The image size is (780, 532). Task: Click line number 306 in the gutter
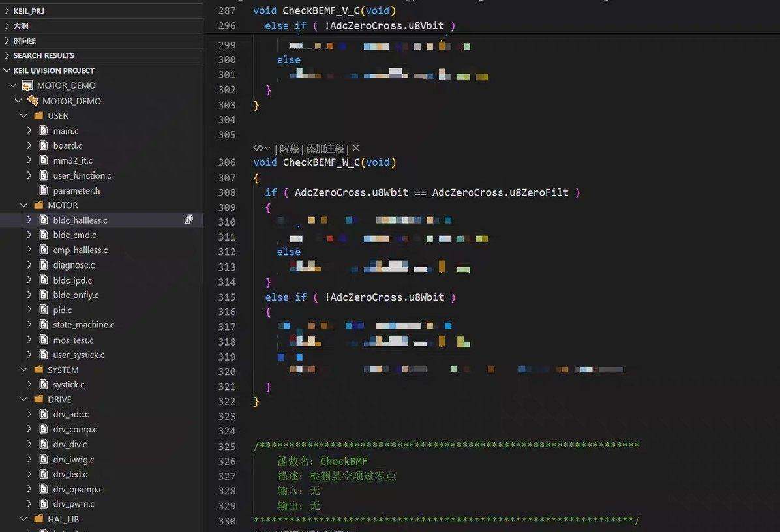pyautogui.click(x=227, y=162)
